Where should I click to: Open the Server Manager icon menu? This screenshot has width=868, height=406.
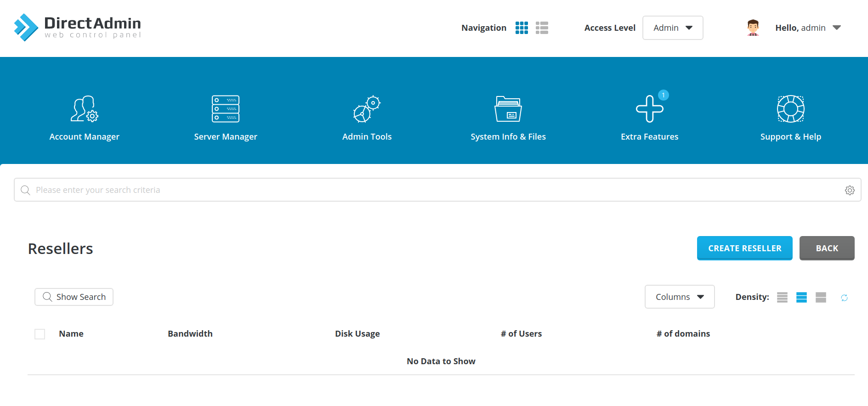[x=226, y=109]
